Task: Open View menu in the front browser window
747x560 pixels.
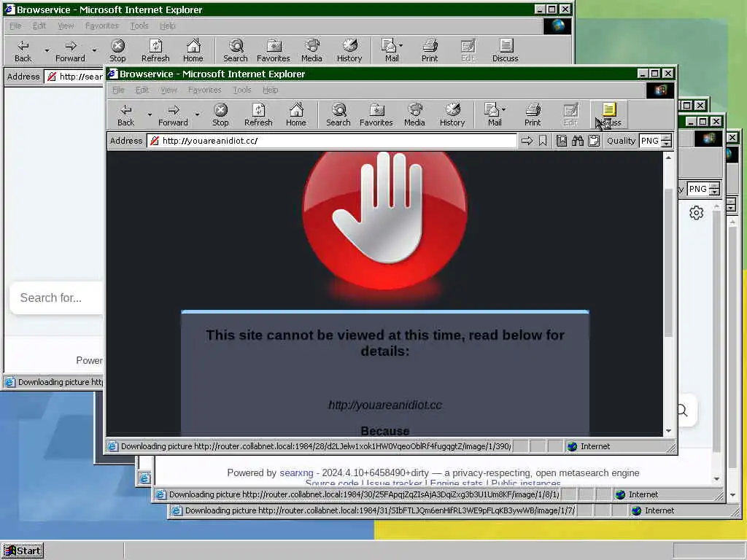Action: [169, 90]
